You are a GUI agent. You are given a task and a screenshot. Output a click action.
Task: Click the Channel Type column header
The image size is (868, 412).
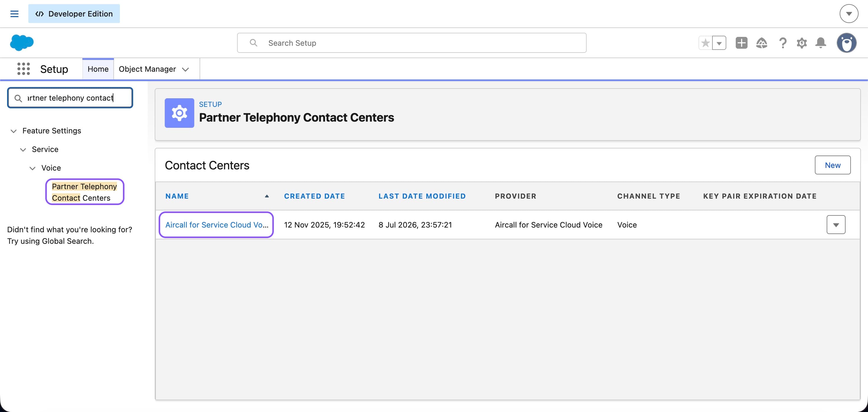click(x=649, y=196)
